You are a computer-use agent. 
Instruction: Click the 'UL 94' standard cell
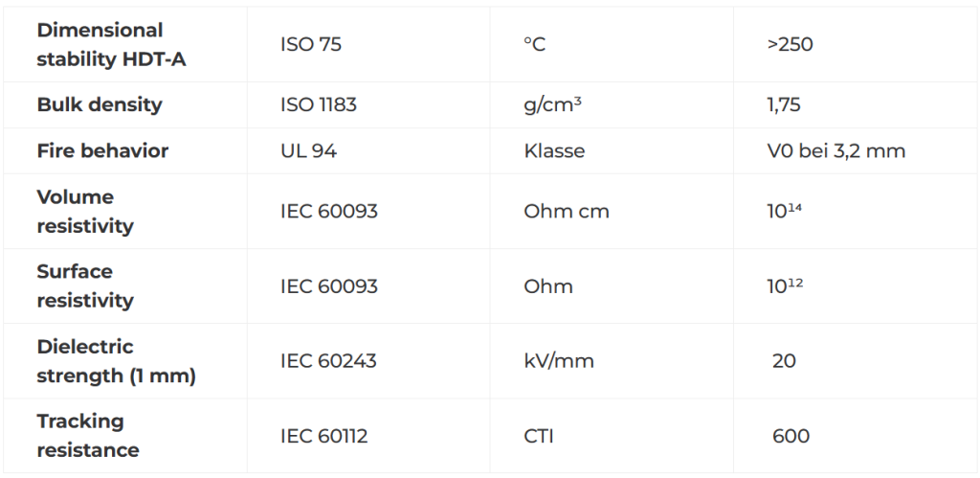tap(308, 150)
